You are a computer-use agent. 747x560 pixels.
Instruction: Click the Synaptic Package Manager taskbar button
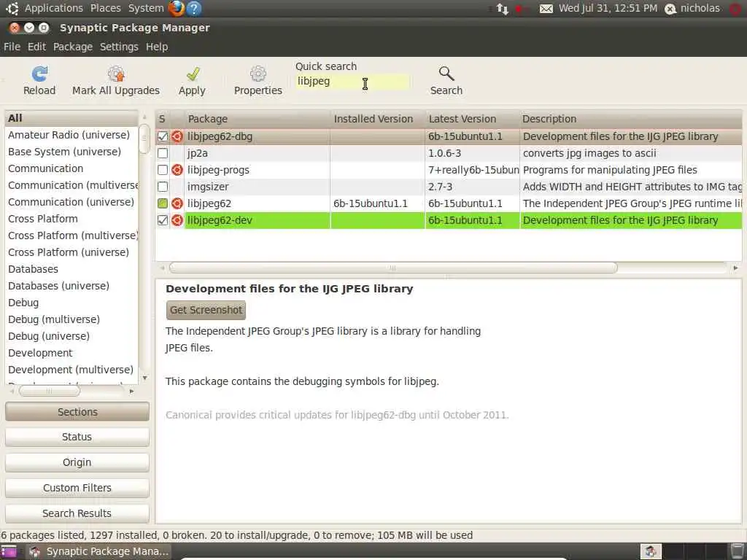pyautogui.click(x=98, y=551)
